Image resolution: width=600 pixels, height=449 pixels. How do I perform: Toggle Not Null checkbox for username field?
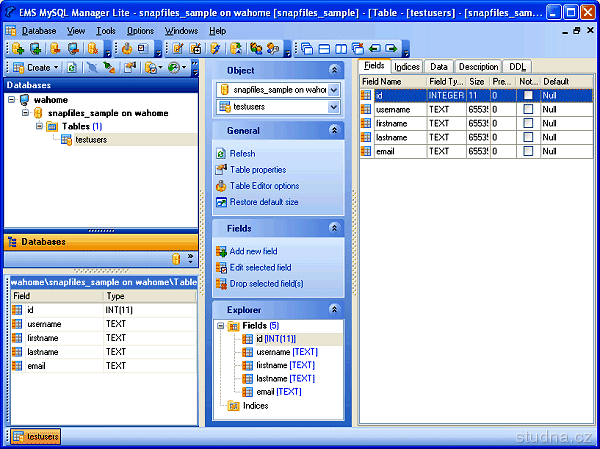point(527,109)
